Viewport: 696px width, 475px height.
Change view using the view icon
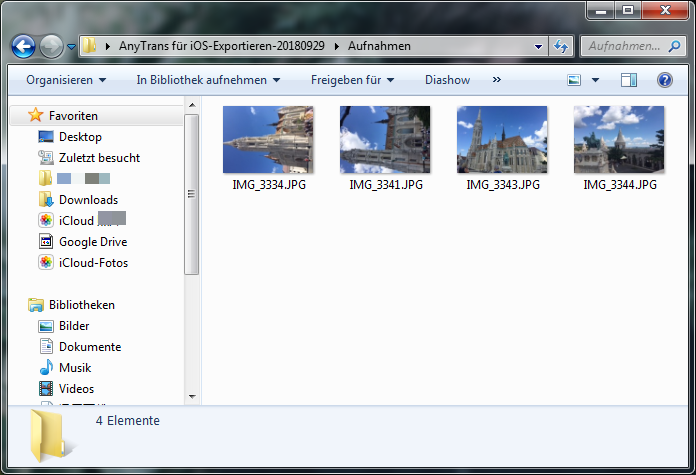pos(574,80)
